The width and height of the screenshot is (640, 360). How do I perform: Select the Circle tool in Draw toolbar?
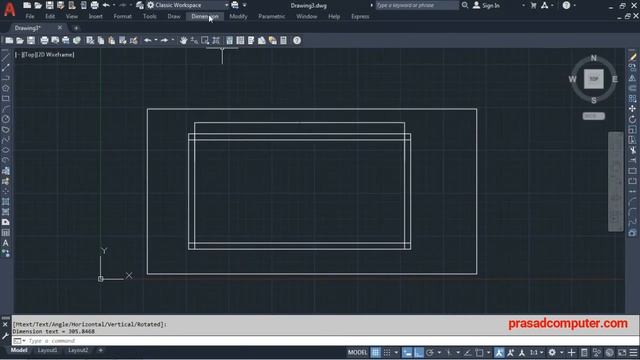[x=6, y=119]
